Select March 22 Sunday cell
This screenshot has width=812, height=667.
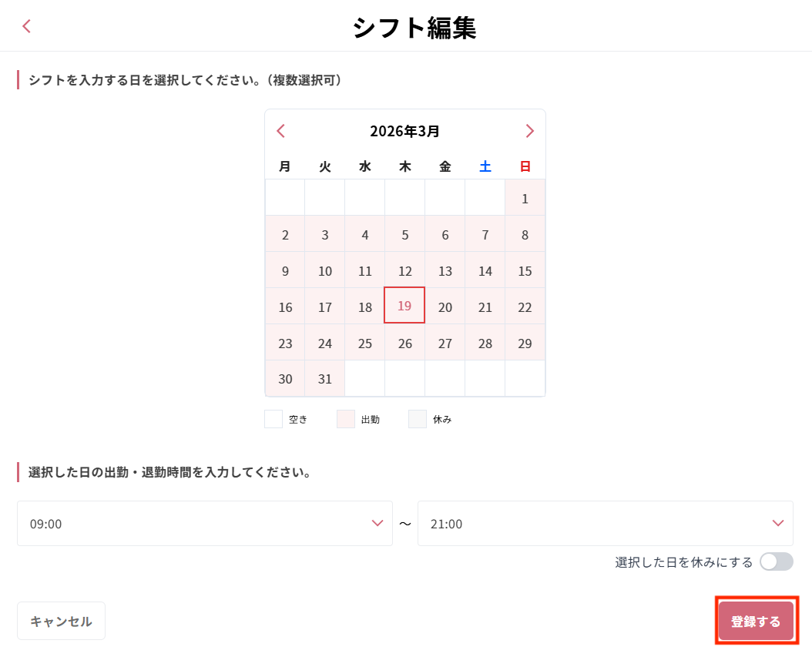[x=525, y=307]
